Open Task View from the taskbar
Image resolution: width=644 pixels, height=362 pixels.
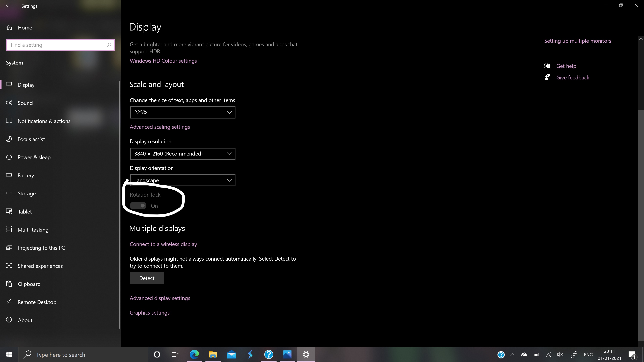coord(175,354)
